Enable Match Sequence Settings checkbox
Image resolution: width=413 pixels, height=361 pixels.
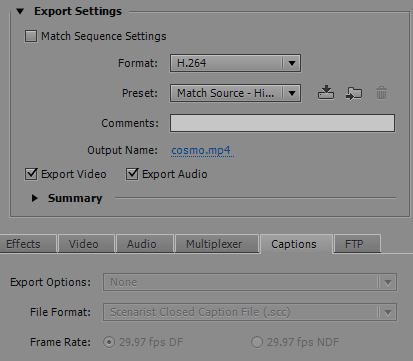(31, 36)
